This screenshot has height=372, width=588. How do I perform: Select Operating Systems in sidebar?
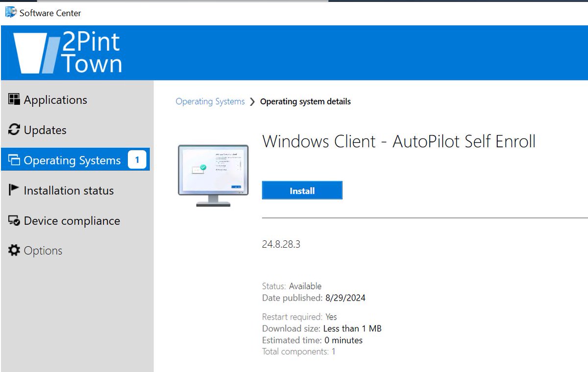tap(75, 160)
